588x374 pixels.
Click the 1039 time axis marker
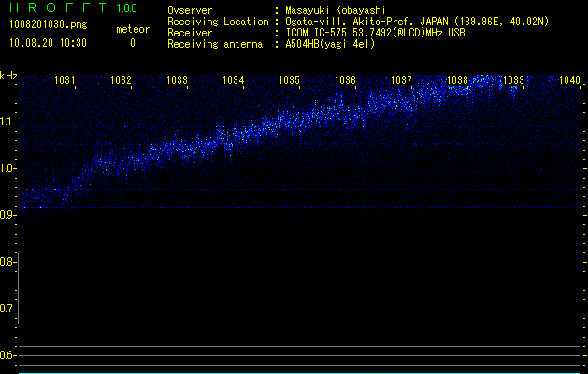(514, 79)
